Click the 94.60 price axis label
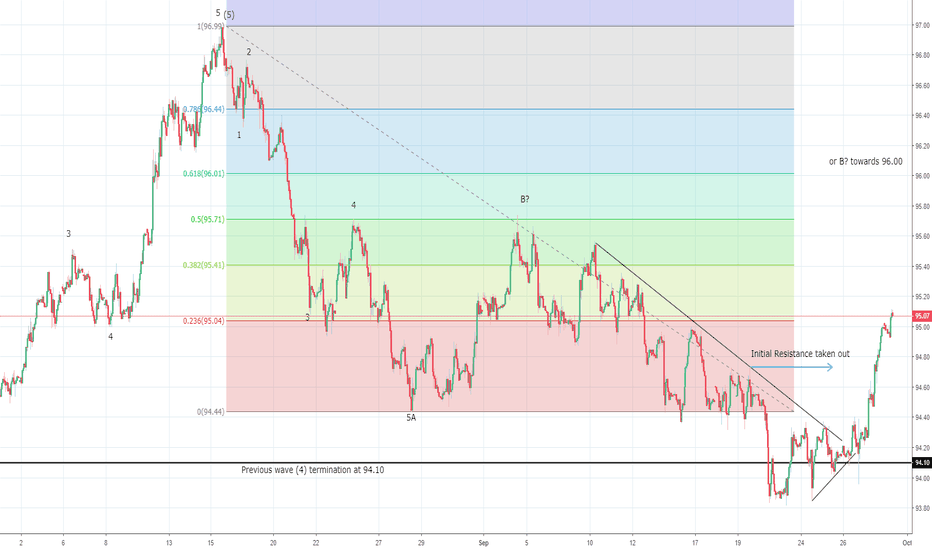932x550 pixels. click(922, 388)
